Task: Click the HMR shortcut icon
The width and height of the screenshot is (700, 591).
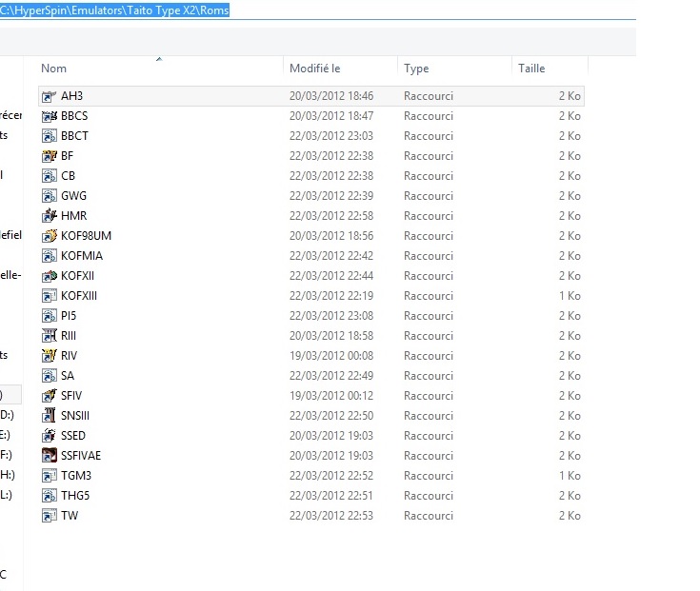Action: coord(50,216)
